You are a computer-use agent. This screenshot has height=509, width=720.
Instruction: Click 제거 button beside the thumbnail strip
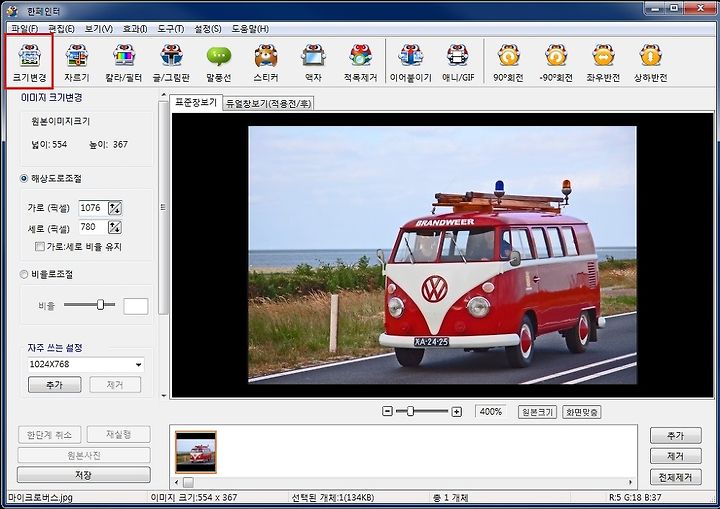click(x=675, y=456)
